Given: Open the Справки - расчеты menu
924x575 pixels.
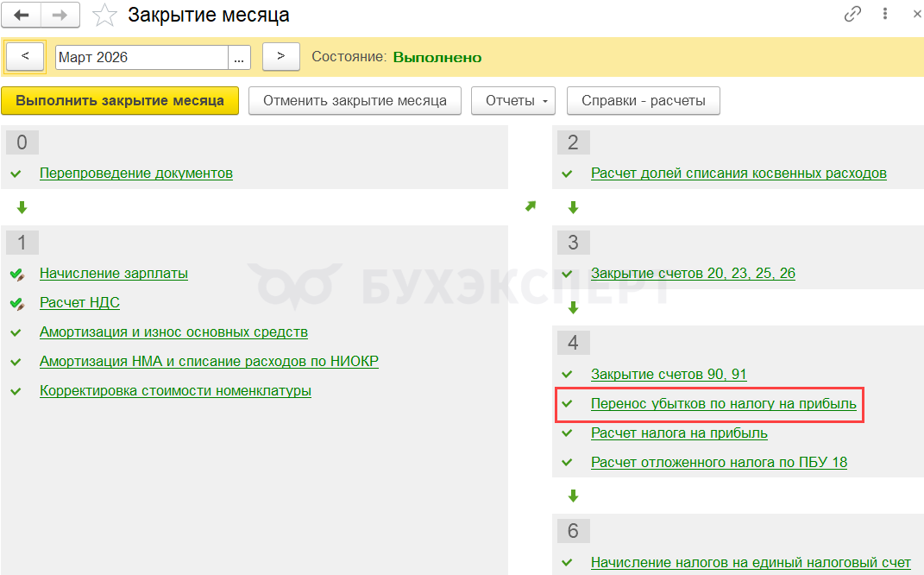Looking at the screenshot, I should click(643, 101).
